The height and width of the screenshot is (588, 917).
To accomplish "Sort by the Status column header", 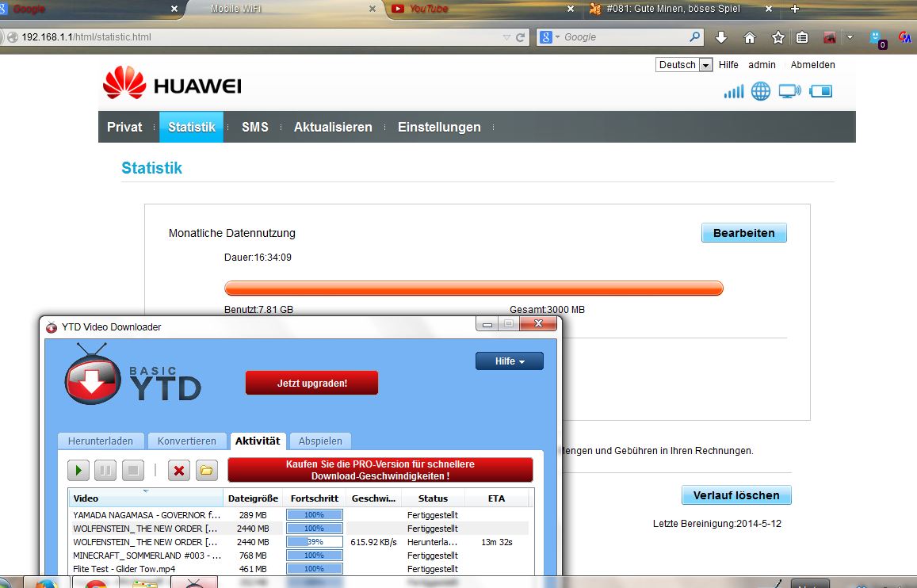I will (x=433, y=498).
